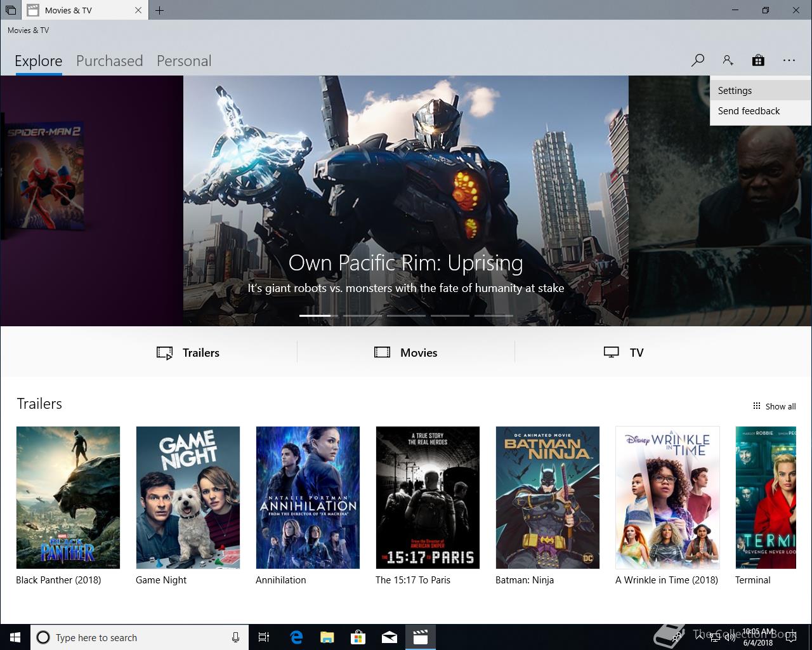The width and height of the screenshot is (812, 650).
Task: Open the search magnifier icon
Action: tap(698, 60)
